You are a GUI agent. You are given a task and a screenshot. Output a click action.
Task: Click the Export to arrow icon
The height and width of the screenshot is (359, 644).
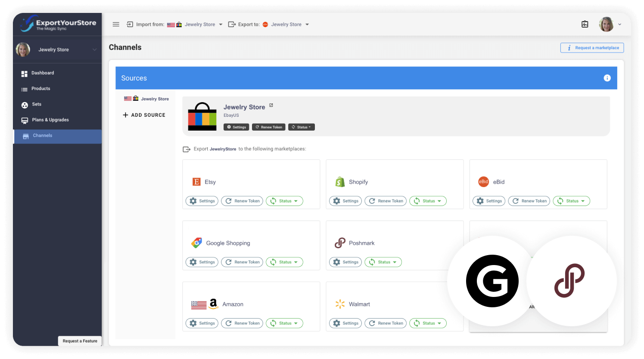click(232, 25)
